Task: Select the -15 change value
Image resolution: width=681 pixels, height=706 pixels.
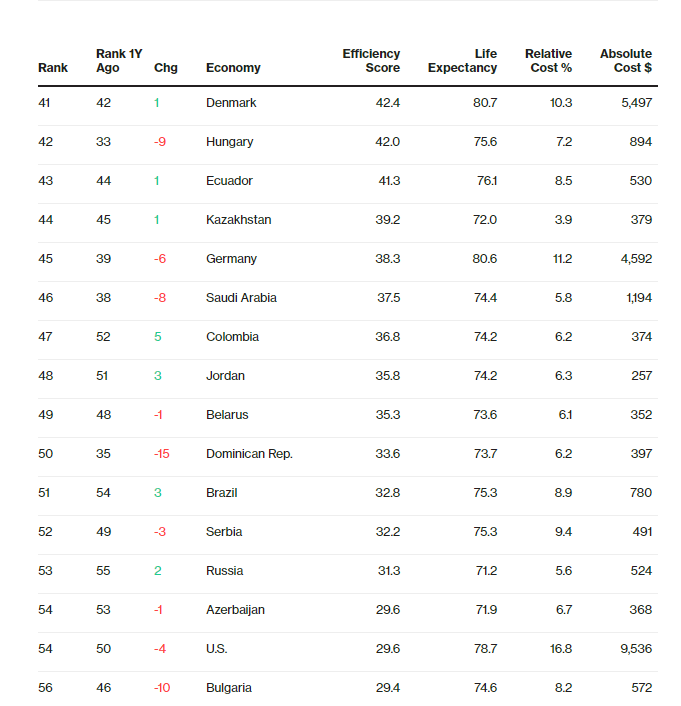Action: click(x=161, y=454)
